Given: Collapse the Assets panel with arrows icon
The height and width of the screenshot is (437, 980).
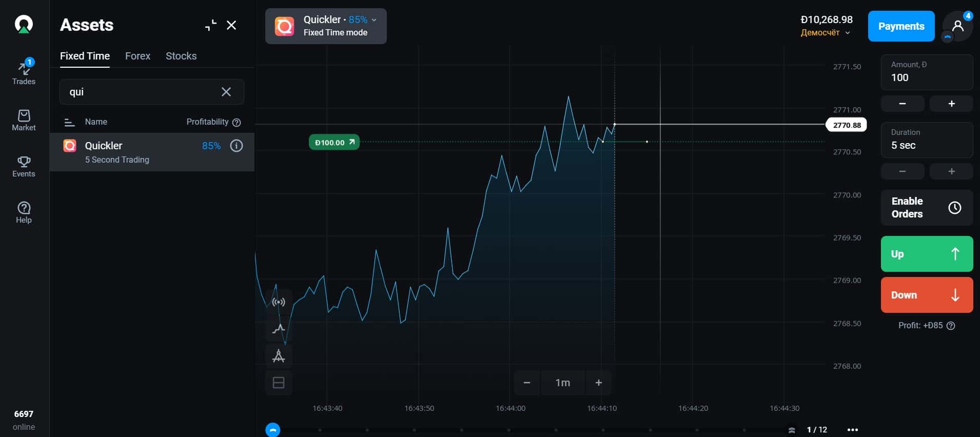Looking at the screenshot, I should coord(211,25).
